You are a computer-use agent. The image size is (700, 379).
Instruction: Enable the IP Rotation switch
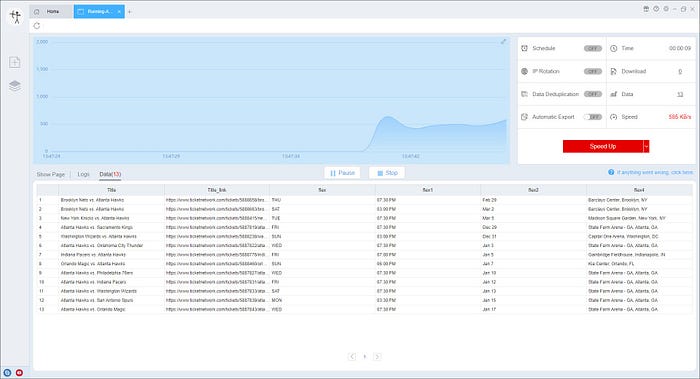[593, 71]
